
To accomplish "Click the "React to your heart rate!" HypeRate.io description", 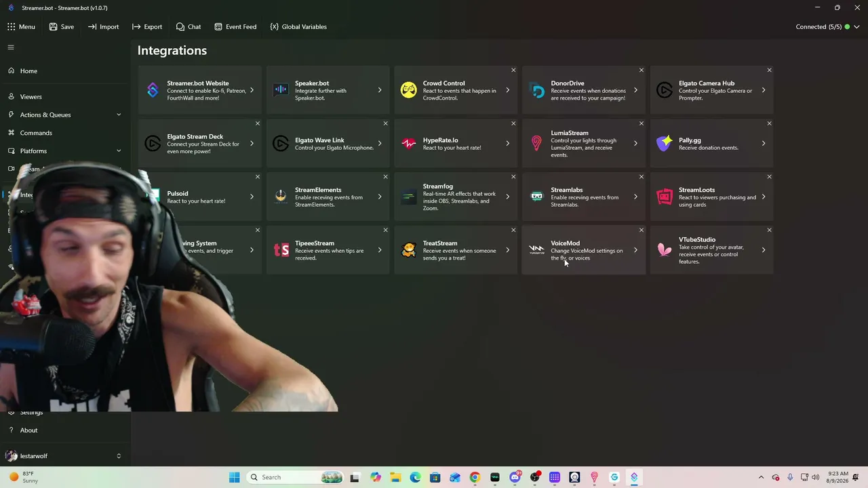I will 452,148.
